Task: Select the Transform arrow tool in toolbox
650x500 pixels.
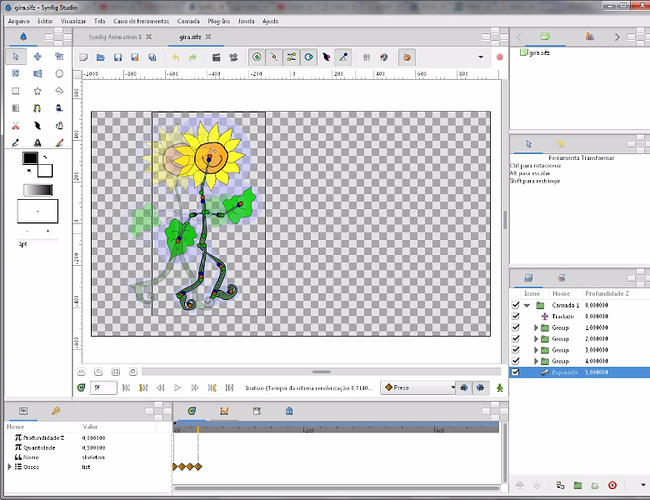Action: (16, 56)
